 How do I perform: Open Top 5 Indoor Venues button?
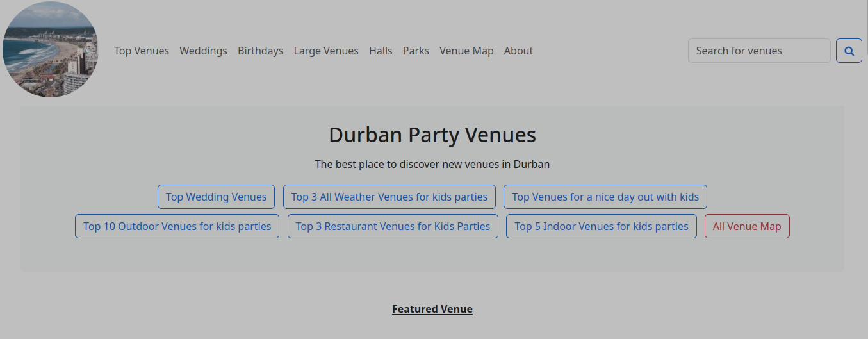(x=601, y=226)
